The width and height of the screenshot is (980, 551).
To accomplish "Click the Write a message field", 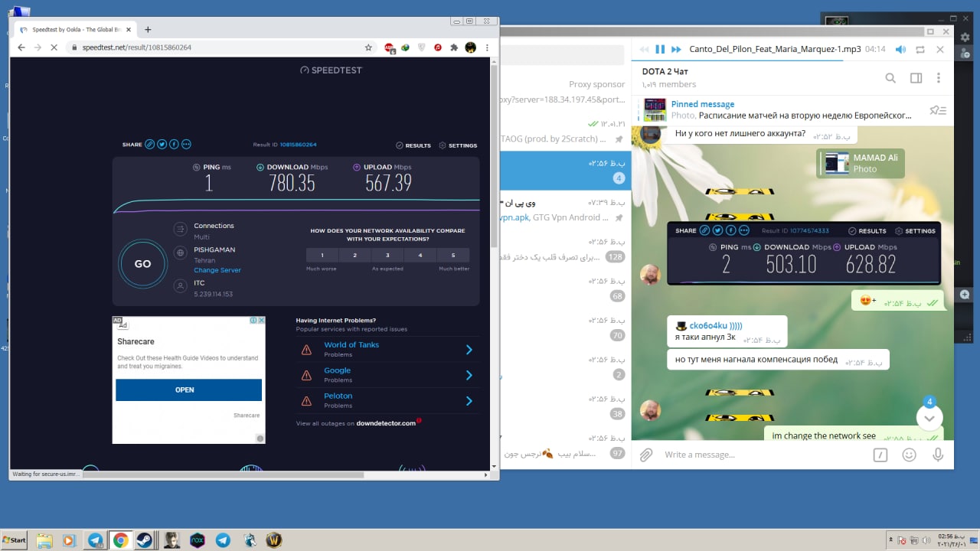I will [763, 455].
